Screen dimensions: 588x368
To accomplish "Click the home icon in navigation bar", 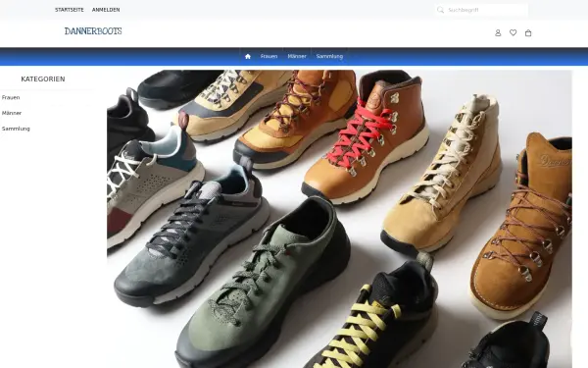I will 248,56.
